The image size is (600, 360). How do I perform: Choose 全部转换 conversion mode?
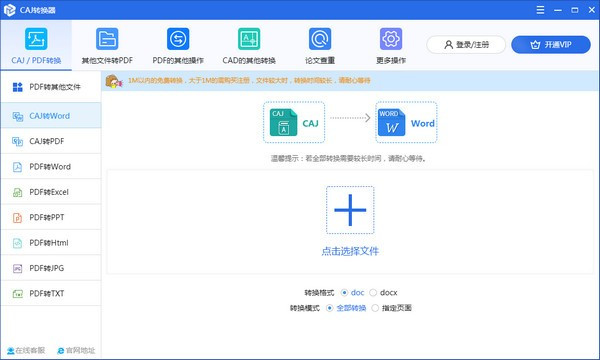tap(329, 308)
